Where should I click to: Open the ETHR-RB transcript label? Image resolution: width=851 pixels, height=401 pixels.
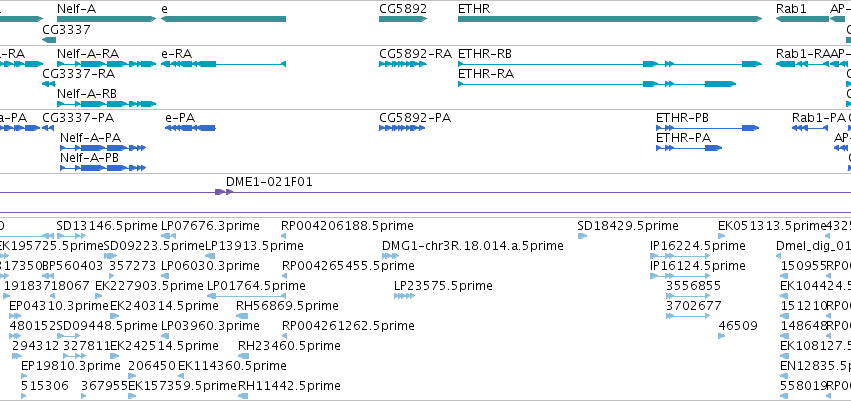(485, 54)
